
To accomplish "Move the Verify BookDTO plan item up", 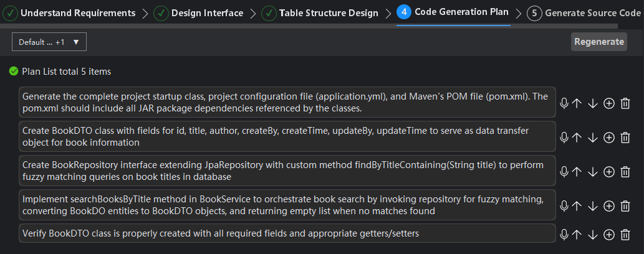I will tap(577, 235).
